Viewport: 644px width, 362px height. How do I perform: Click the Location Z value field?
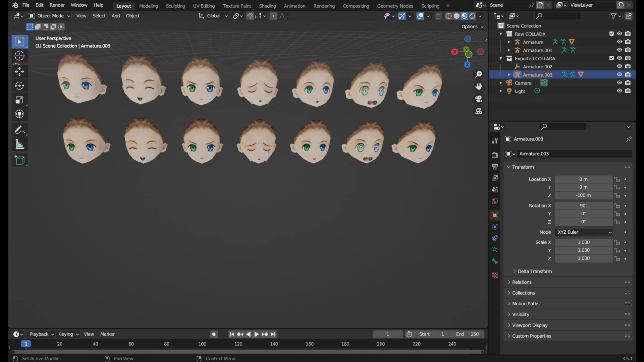pyautogui.click(x=583, y=195)
